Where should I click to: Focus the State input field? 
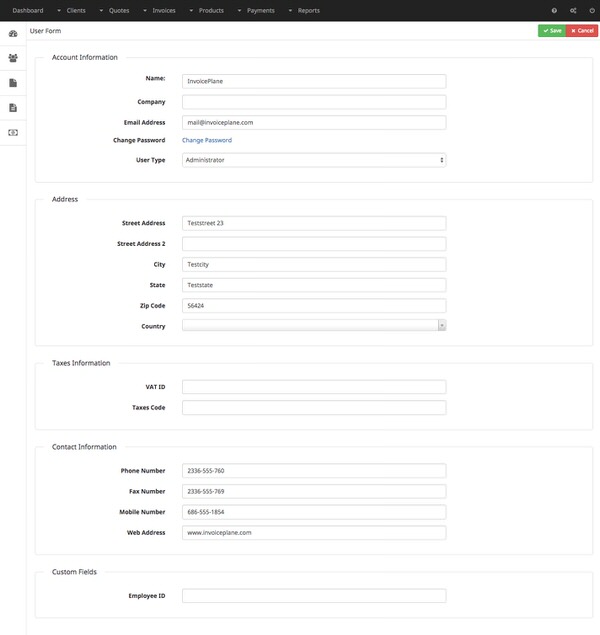[314, 285]
